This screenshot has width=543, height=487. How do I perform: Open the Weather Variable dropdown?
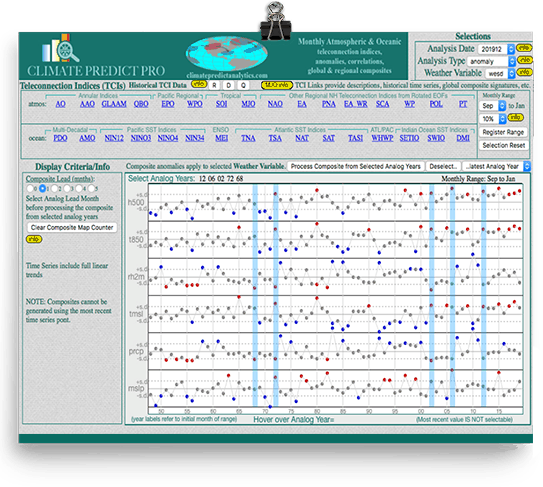500,73
